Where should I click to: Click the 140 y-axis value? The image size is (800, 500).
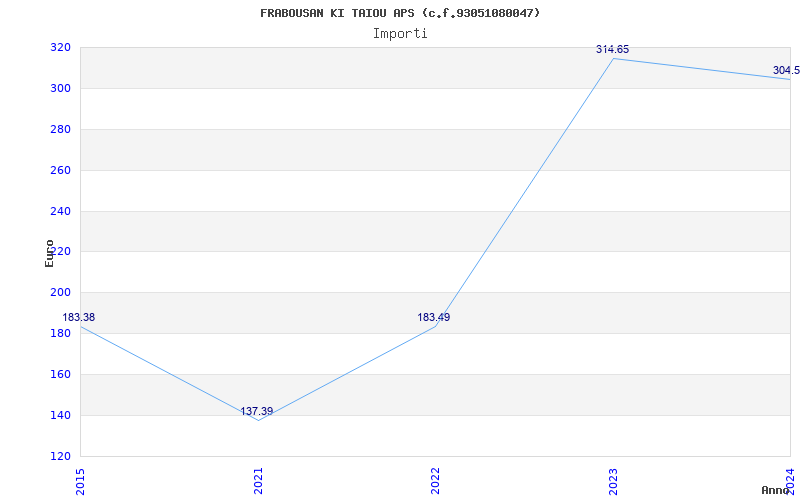click(x=60, y=415)
